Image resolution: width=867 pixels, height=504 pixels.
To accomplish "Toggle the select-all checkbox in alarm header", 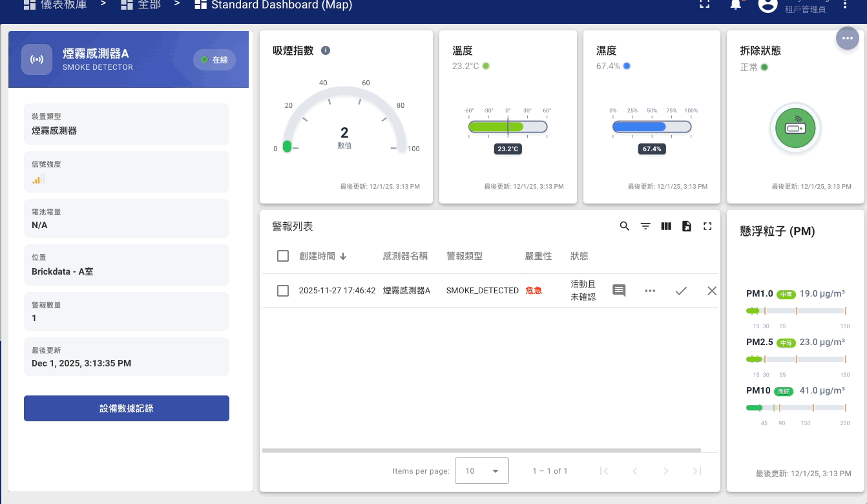I will (x=282, y=256).
